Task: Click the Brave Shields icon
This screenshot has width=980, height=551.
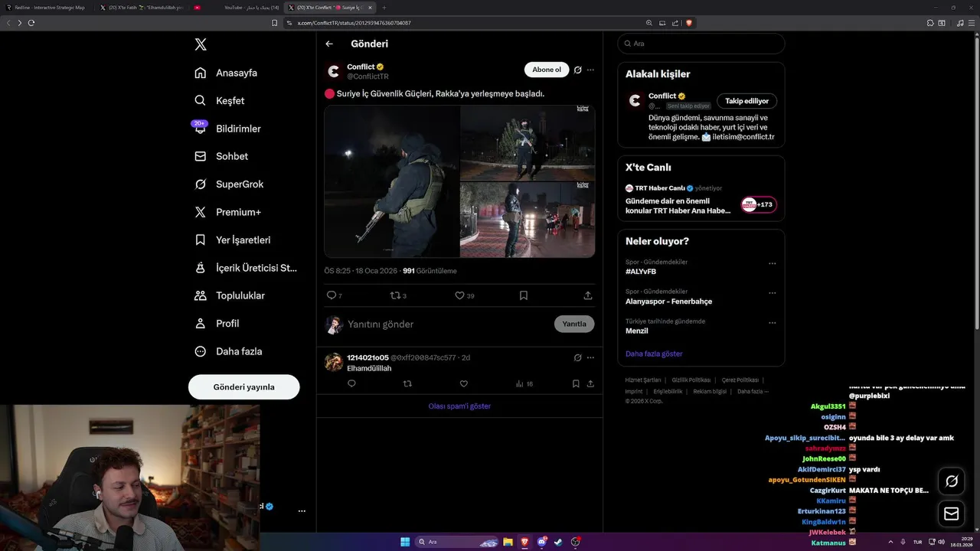Action: tap(689, 23)
